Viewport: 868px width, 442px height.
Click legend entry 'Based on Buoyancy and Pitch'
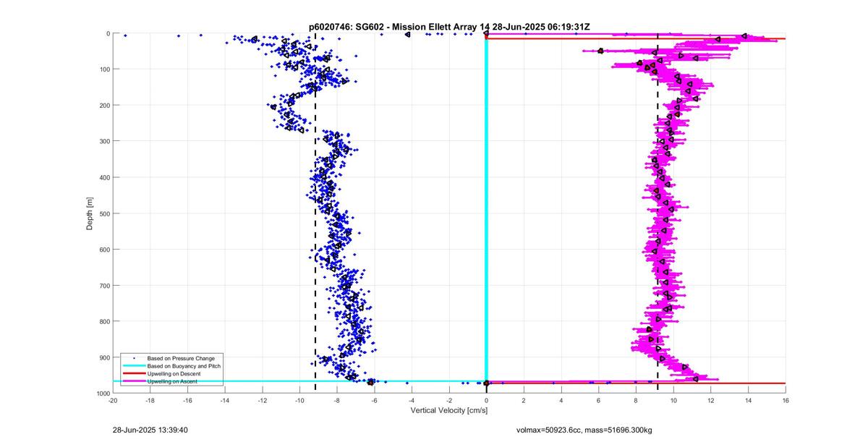pos(184,366)
